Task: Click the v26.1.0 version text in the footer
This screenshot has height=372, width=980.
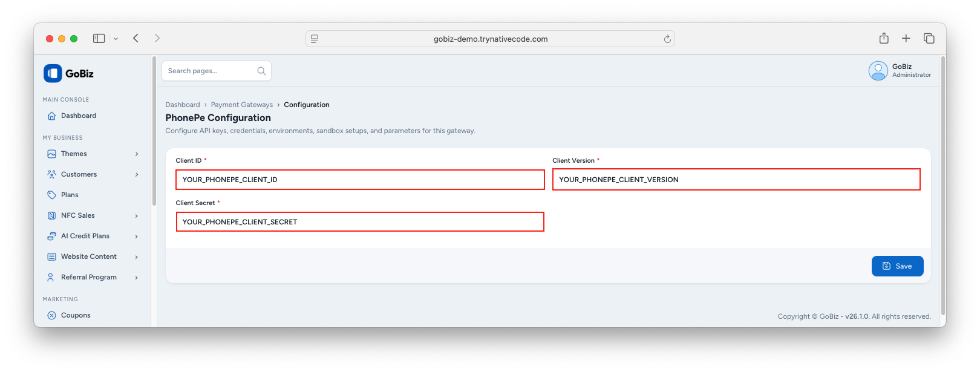Action: pos(857,316)
